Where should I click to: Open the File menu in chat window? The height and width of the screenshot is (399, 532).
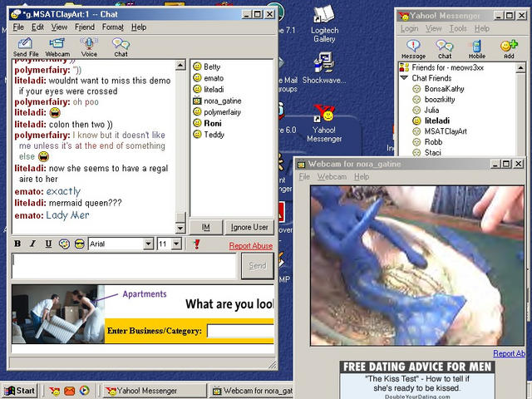point(18,27)
